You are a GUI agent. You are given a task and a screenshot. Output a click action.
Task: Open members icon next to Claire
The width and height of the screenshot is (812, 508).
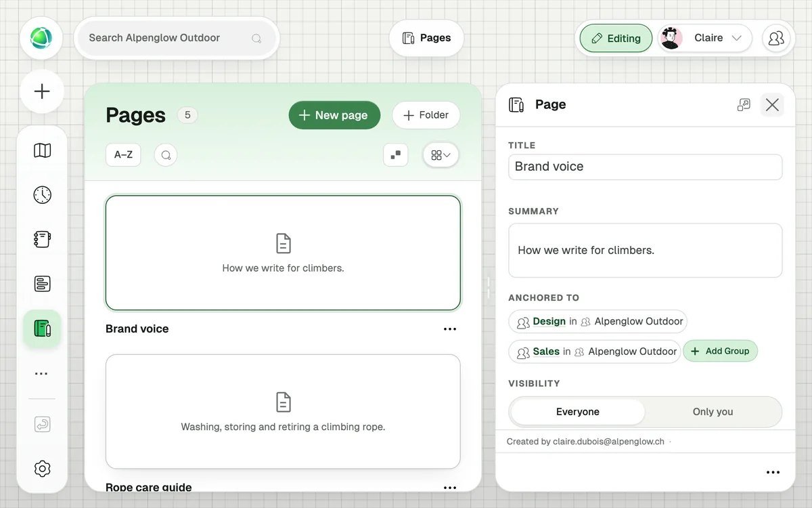tap(776, 38)
